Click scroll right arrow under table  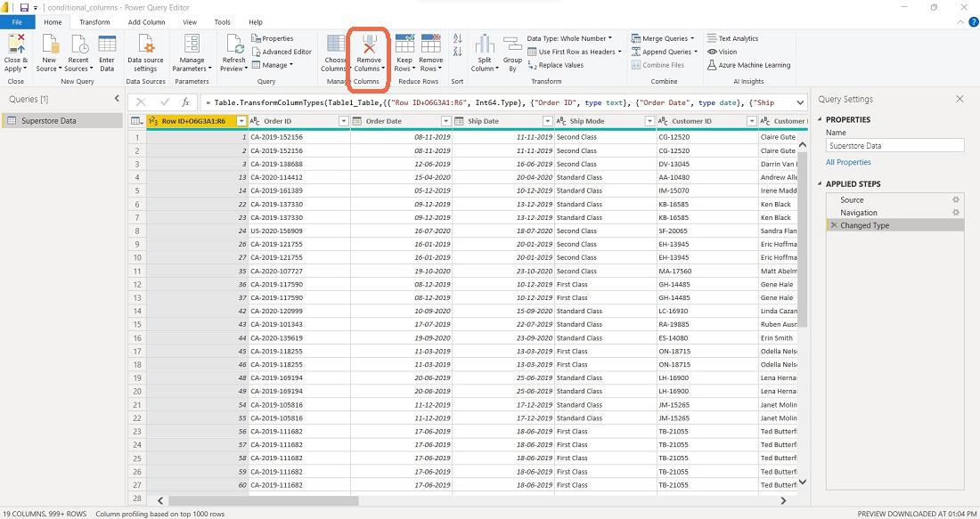[784, 501]
